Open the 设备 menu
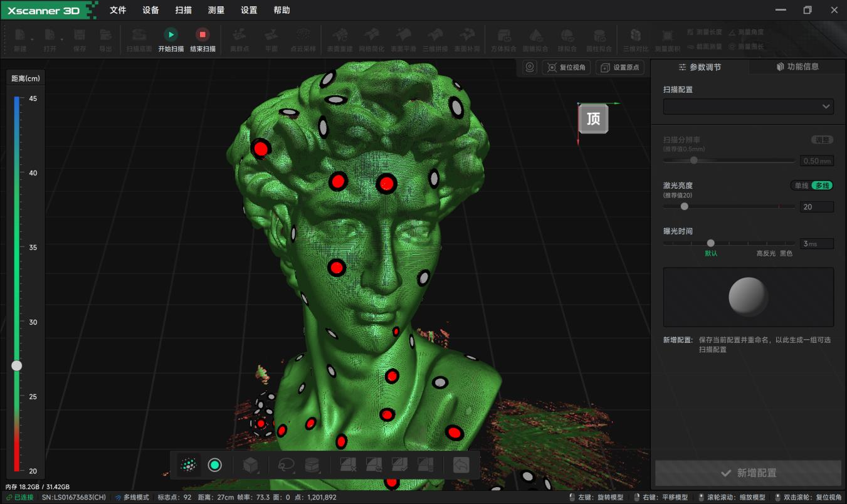 (150, 10)
